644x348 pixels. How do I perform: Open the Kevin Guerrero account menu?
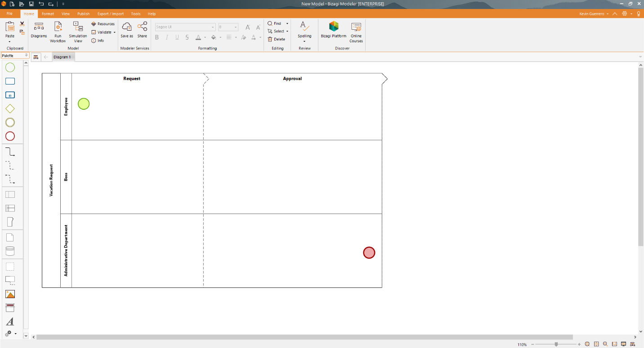tap(594, 14)
